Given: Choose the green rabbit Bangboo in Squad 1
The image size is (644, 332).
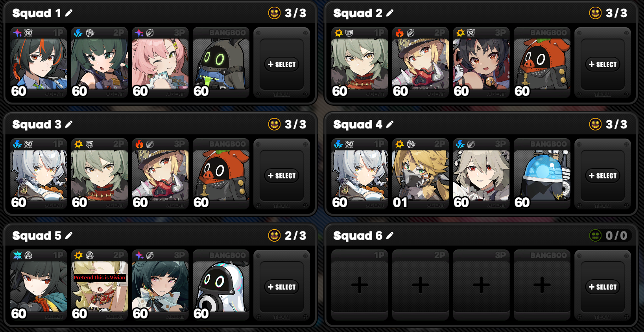Looking at the screenshot, I should [221, 62].
